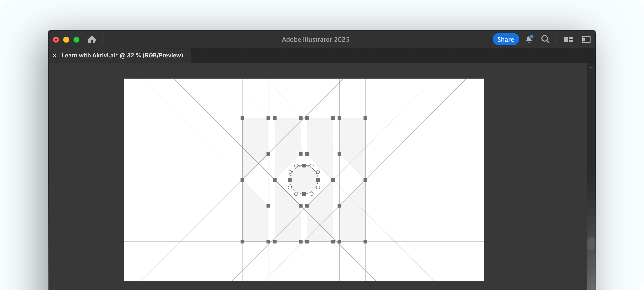Select the circle's bottom anchor point
This screenshot has height=290, width=644.
point(304,194)
